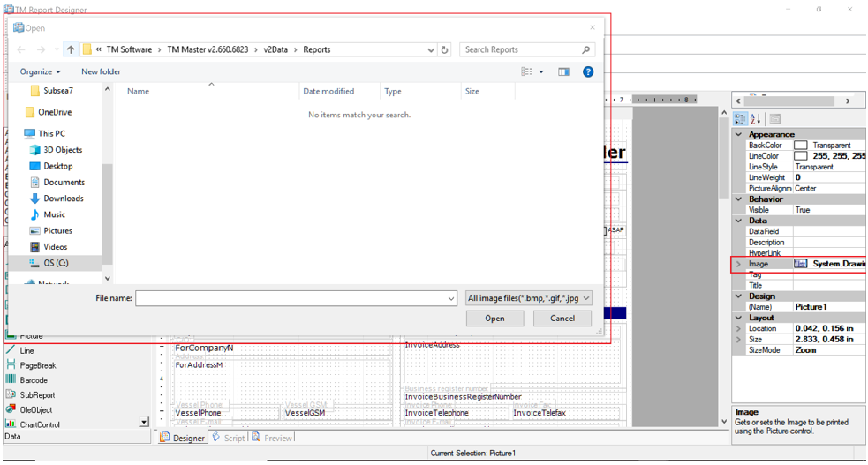The width and height of the screenshot is (868, 465).
Task: Click the New folder button
Action: pos(101,71)
